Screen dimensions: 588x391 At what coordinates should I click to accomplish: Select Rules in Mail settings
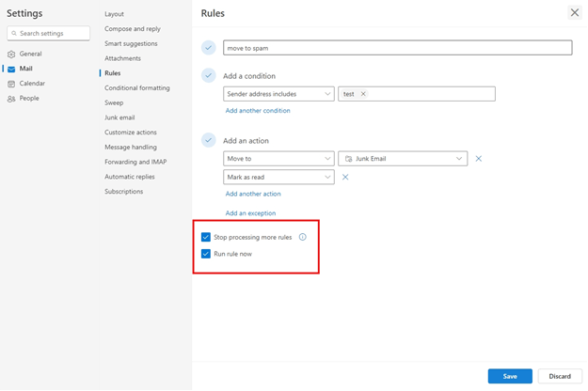(113, 73)
